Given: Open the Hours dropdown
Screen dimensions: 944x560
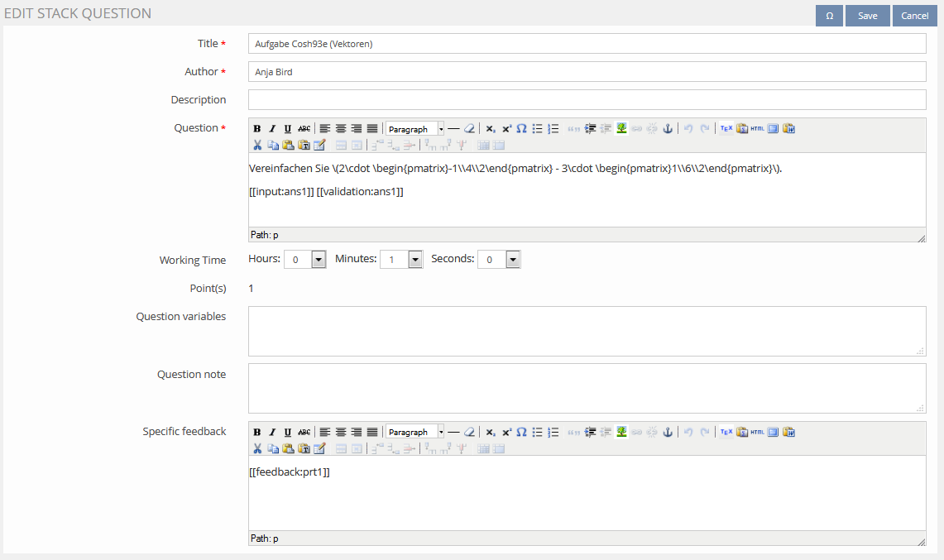Looking at the screenshot, I should pos(319,260).
